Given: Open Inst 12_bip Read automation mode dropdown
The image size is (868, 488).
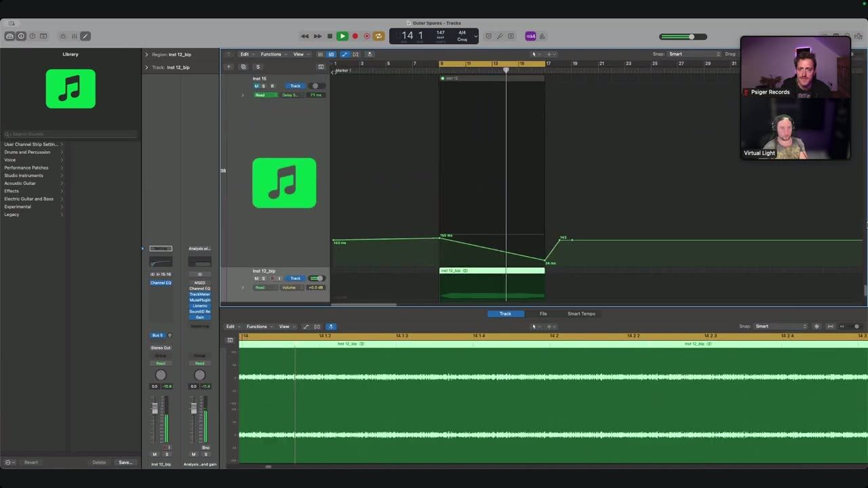Looking at the screenshot, I should coord(265,287).
